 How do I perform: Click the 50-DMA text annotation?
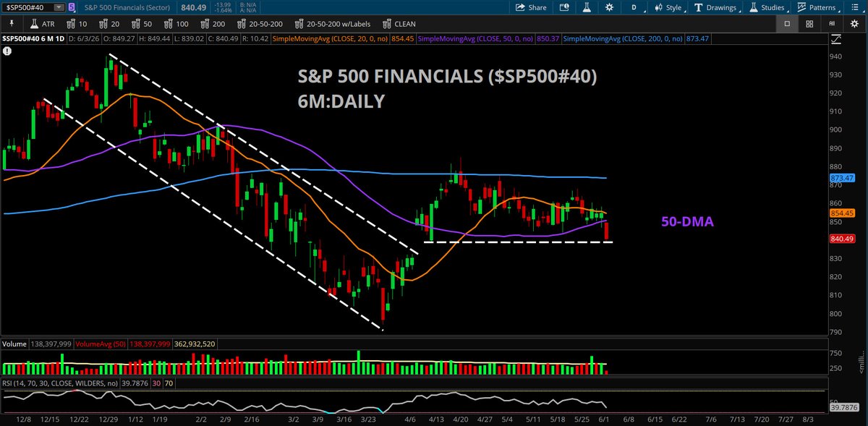click(x=688, y=222)
